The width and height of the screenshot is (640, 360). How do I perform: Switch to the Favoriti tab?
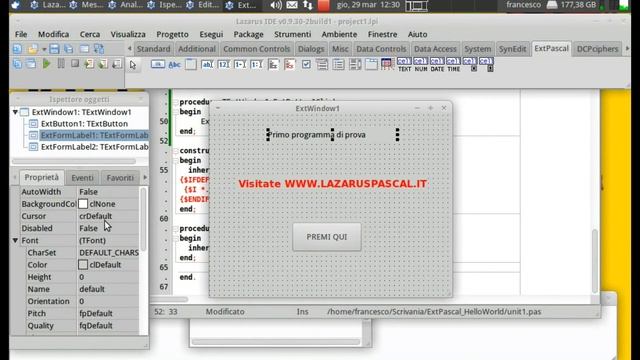[120, 178]
